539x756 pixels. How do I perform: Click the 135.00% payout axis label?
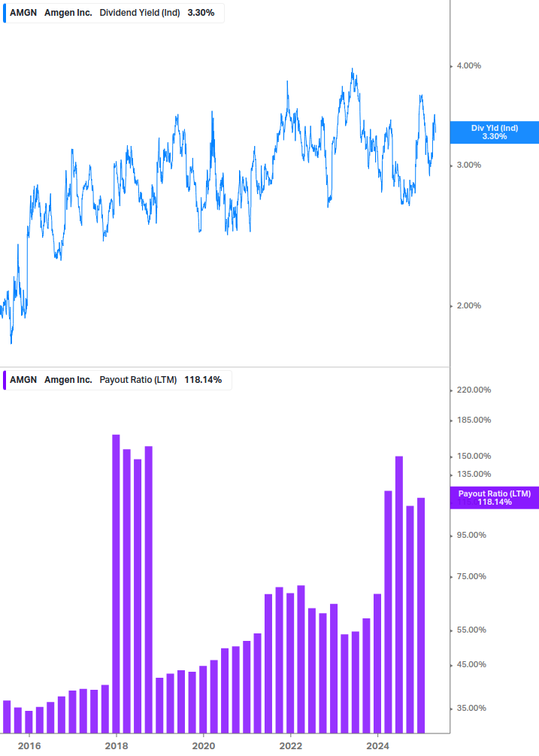[x=474, y=475]
